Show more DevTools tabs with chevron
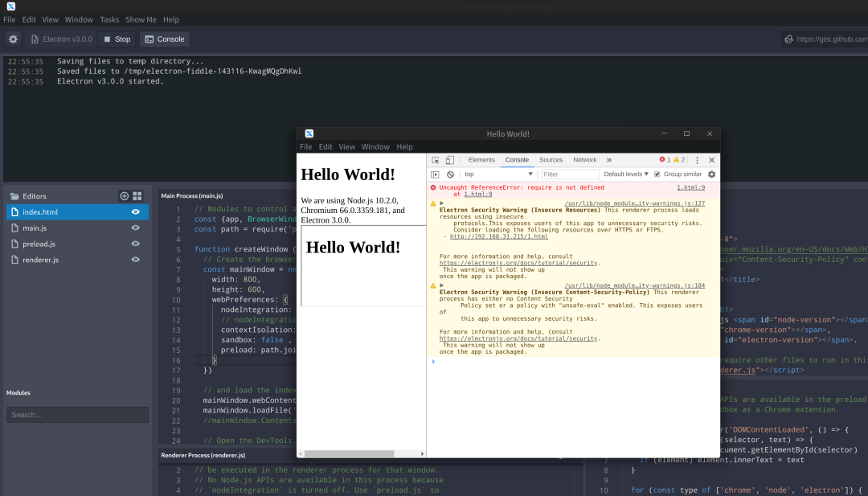868x496 pixels. pos(609,160)
